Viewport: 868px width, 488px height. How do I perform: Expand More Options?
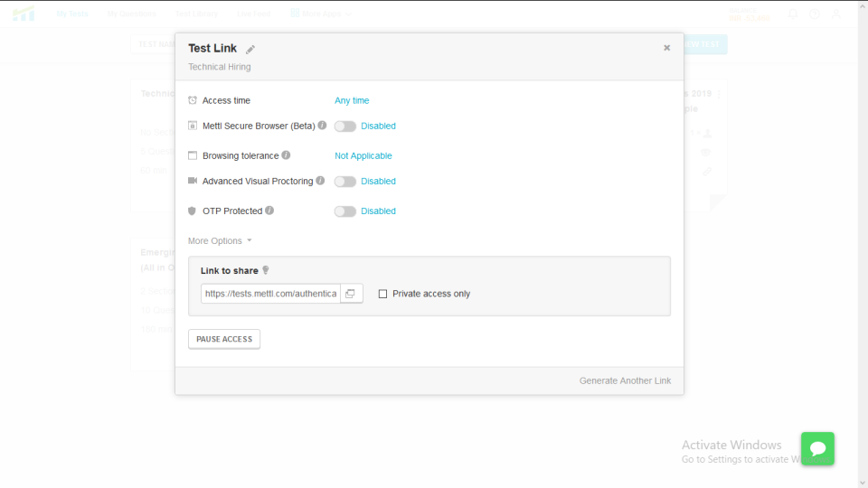coord(220,240)
